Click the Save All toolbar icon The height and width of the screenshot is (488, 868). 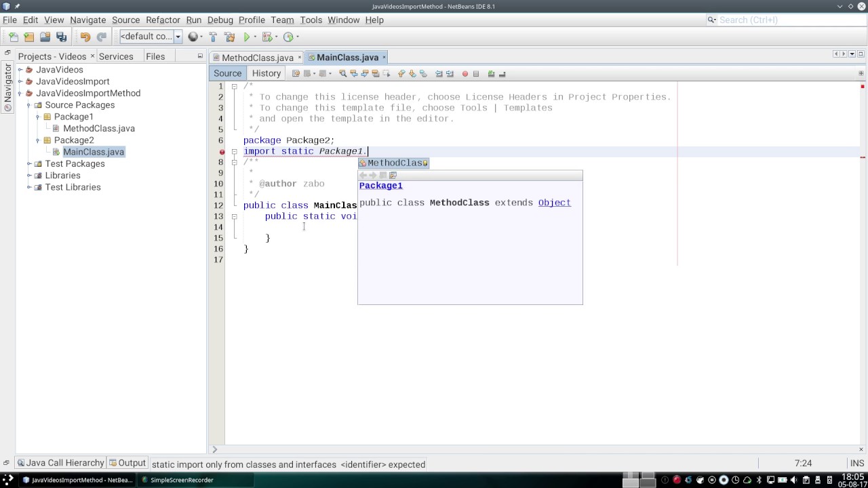pos(61,37)
